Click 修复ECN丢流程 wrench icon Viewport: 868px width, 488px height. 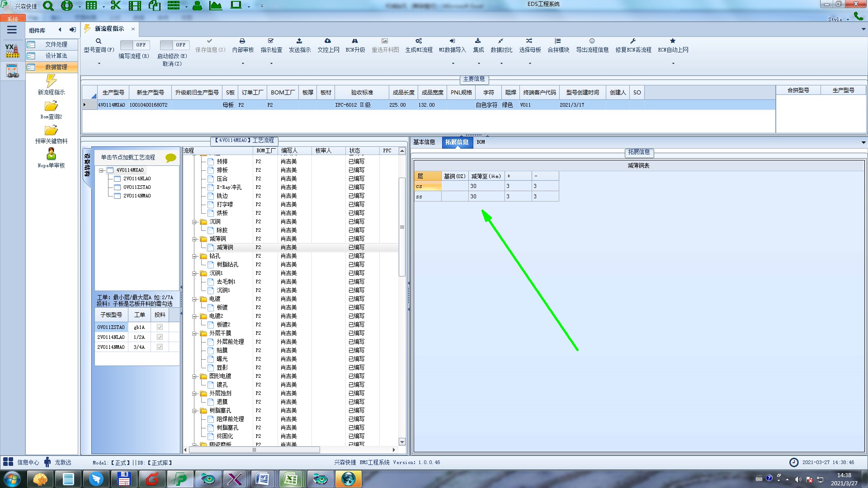[633, 41]
